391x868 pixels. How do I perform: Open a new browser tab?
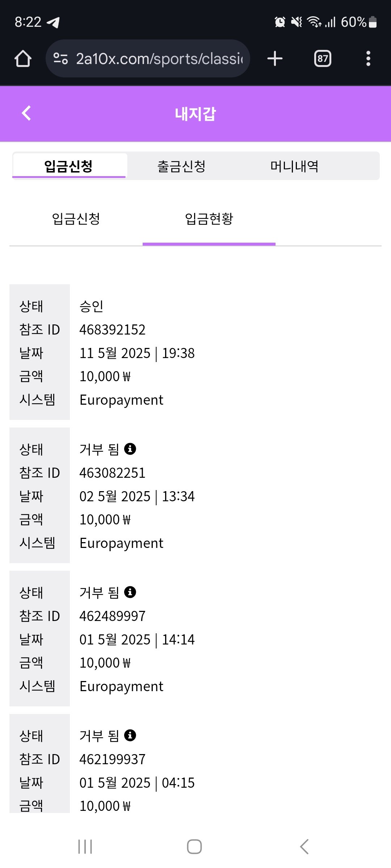tap(275, 59)
